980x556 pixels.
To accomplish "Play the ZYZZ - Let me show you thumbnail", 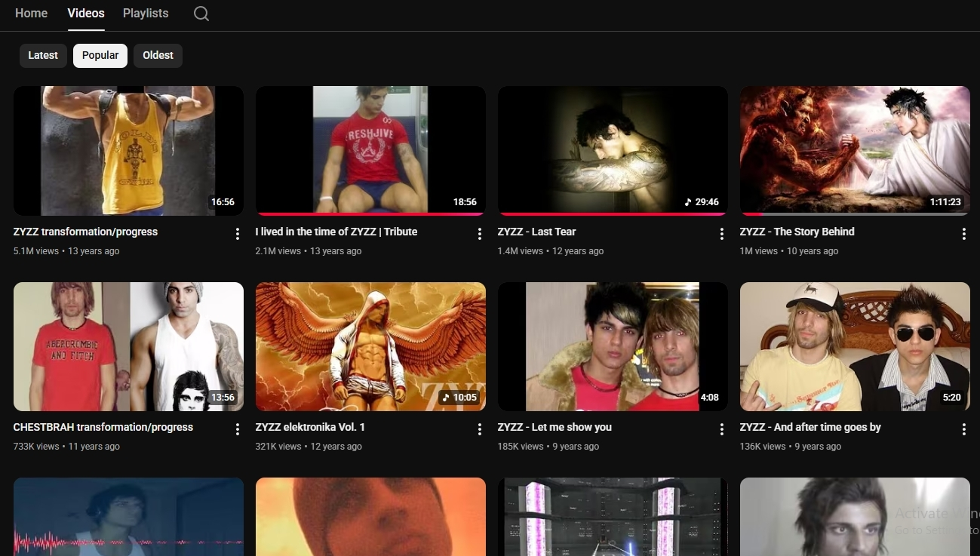I will [613, 346].
